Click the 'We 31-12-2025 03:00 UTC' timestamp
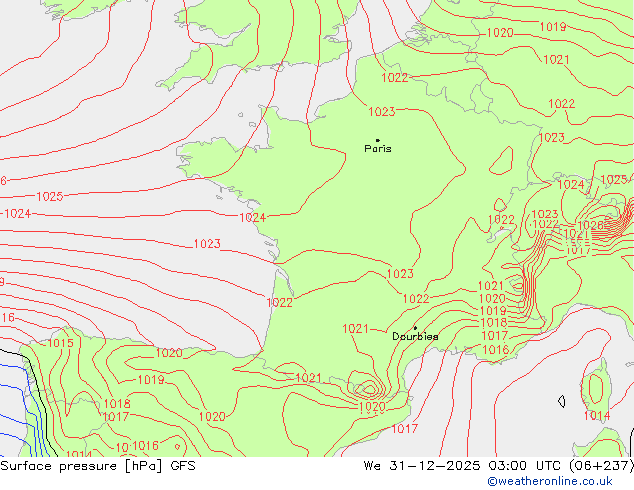634x490 pixels. (x=464, y=466)
